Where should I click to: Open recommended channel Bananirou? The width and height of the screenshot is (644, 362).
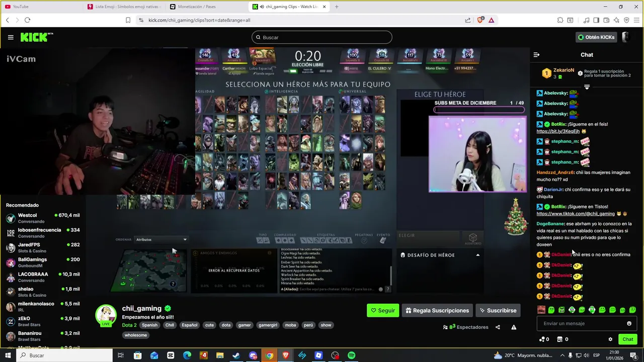click(43, 336)
